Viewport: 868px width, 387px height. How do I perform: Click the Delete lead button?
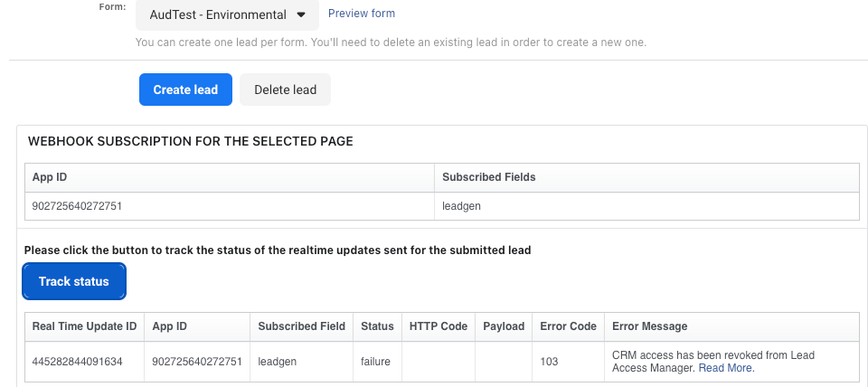[285, 90]
